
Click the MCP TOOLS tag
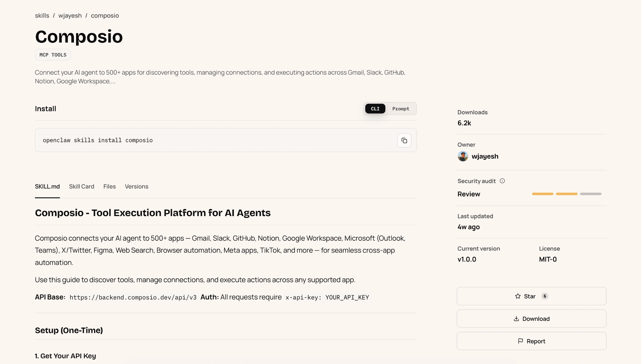click(53, 55)
